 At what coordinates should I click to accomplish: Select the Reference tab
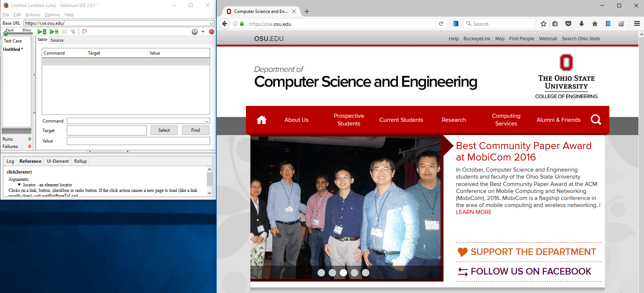30,161
